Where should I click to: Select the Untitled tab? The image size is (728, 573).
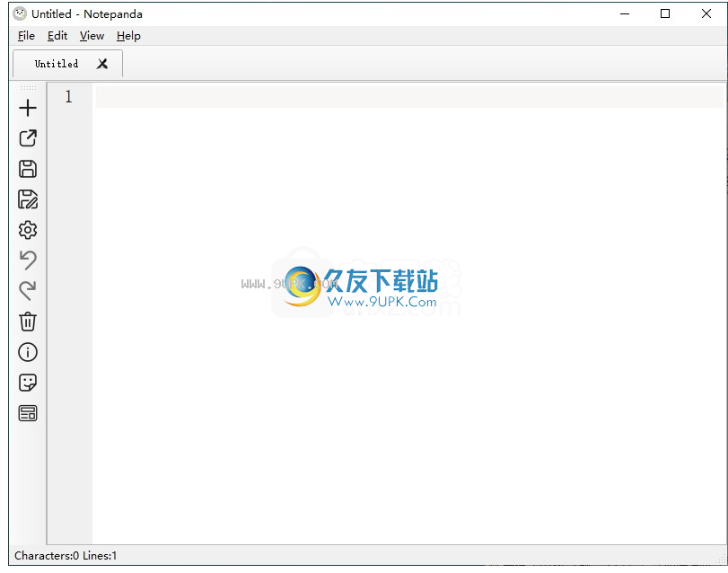point(68,64)
